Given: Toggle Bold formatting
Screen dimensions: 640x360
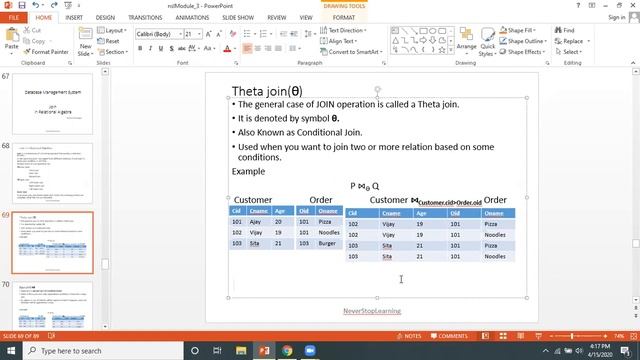Looking at the screenshot, I should (x=140, y=49).
